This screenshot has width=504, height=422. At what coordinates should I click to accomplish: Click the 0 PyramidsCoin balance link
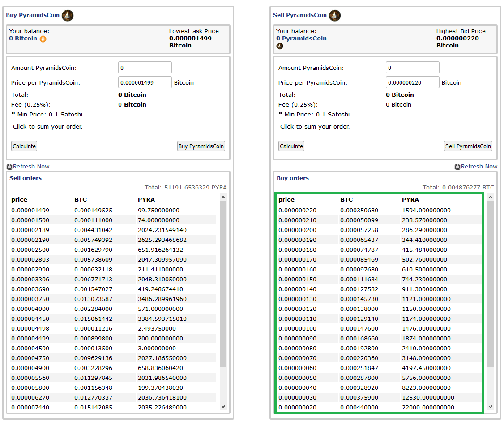(x=301, y=38)
